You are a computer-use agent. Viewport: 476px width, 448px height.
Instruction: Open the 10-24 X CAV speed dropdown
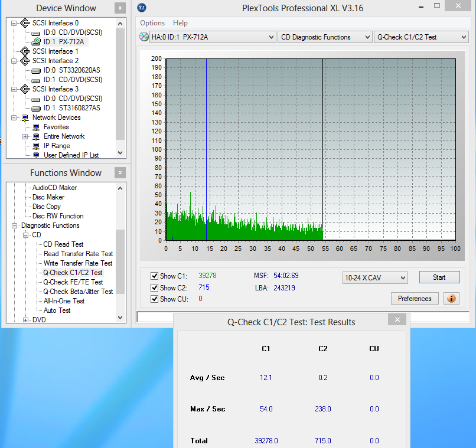(375, 278)
